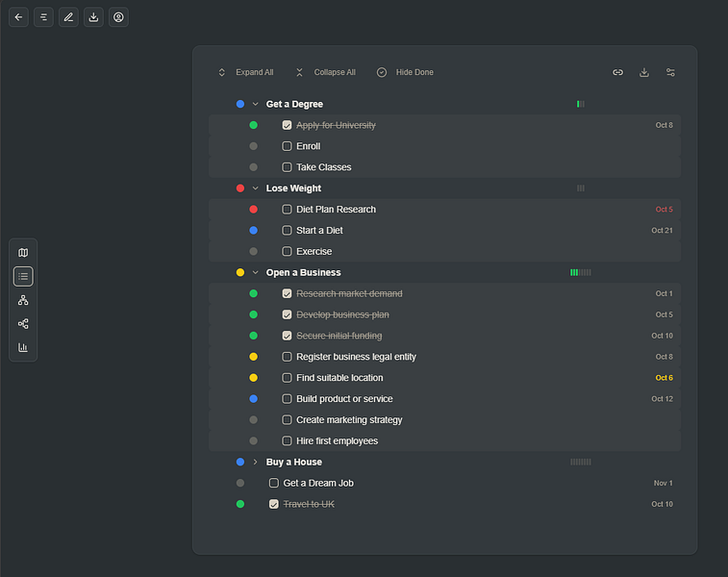Click Expand All label
728x577 pixels.
pyautogui.click(x=255, y=72)
